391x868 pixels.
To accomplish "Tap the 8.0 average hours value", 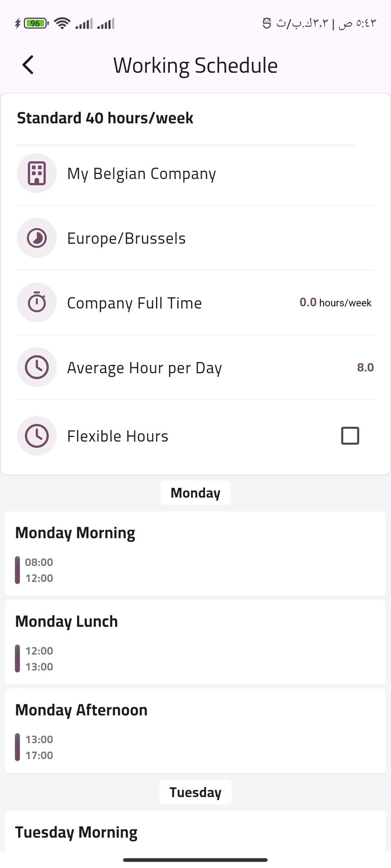I will coord(365,367).
